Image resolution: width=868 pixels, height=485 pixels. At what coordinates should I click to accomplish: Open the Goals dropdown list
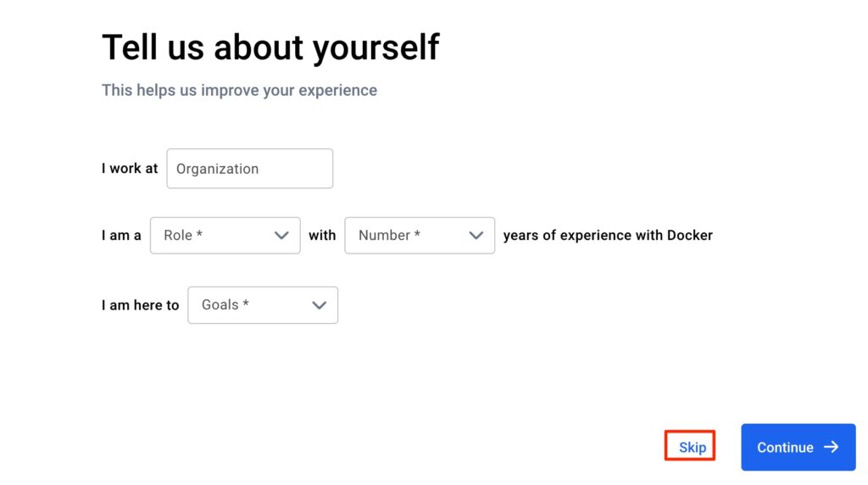click(263, 305)
